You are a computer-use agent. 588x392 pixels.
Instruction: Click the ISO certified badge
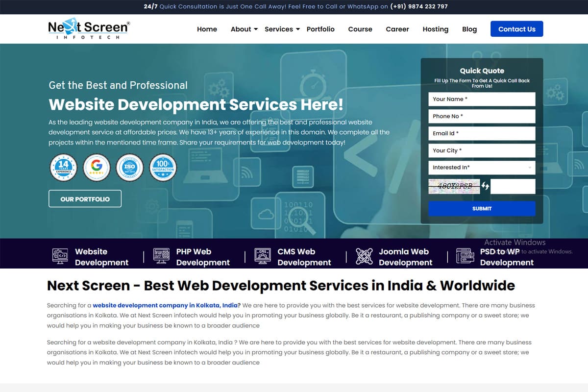(129, 168)
